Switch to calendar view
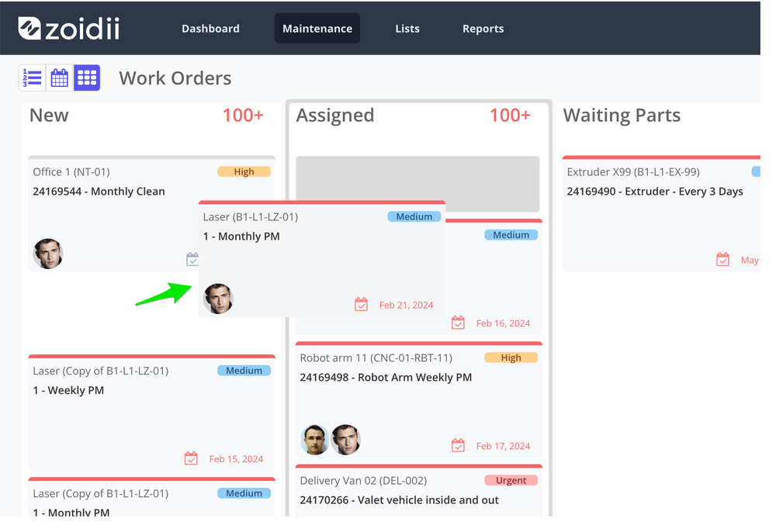Screen dimensions: 776x532 coord(60,78)
